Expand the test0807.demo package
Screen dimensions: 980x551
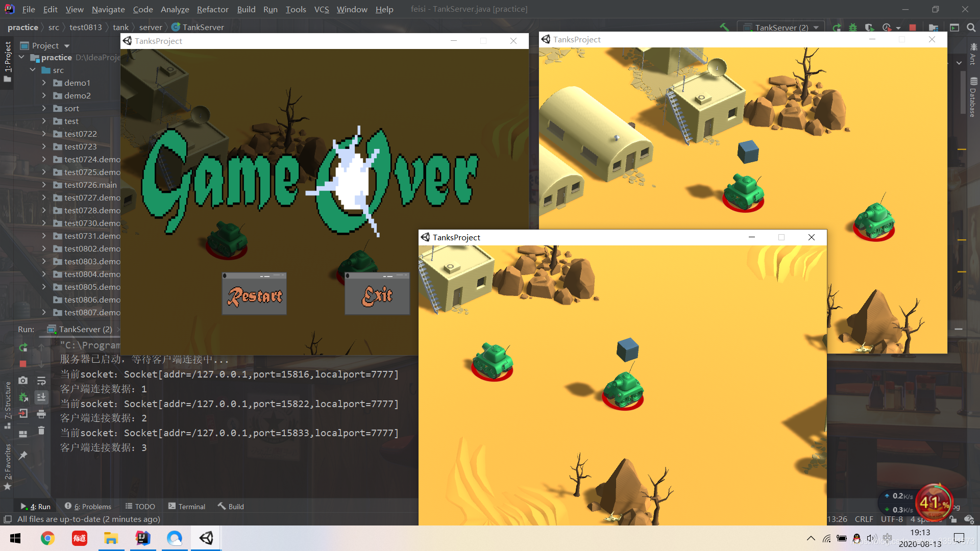(x=44, y=312)
